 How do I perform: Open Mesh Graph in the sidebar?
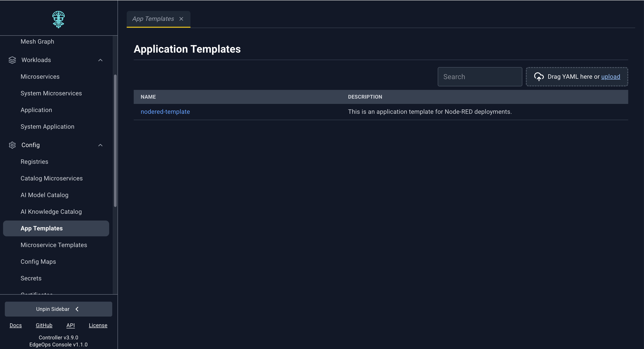pos(37,41)
